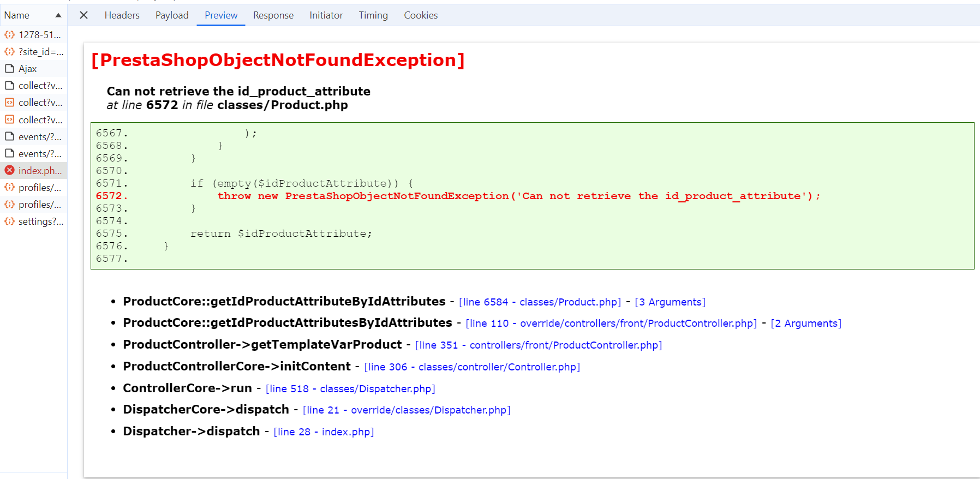Open the Response tab

point(273,15)
